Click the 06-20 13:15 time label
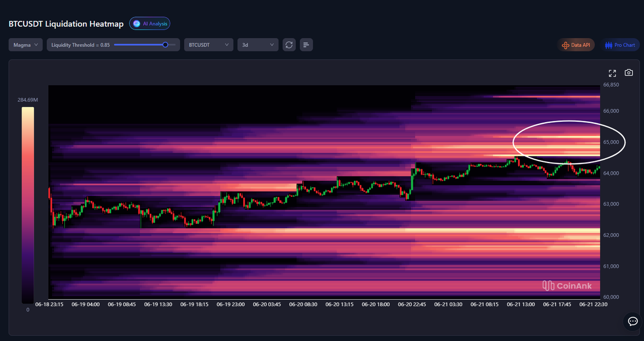Viewport: 644px width, 341px height. (339, 304)
